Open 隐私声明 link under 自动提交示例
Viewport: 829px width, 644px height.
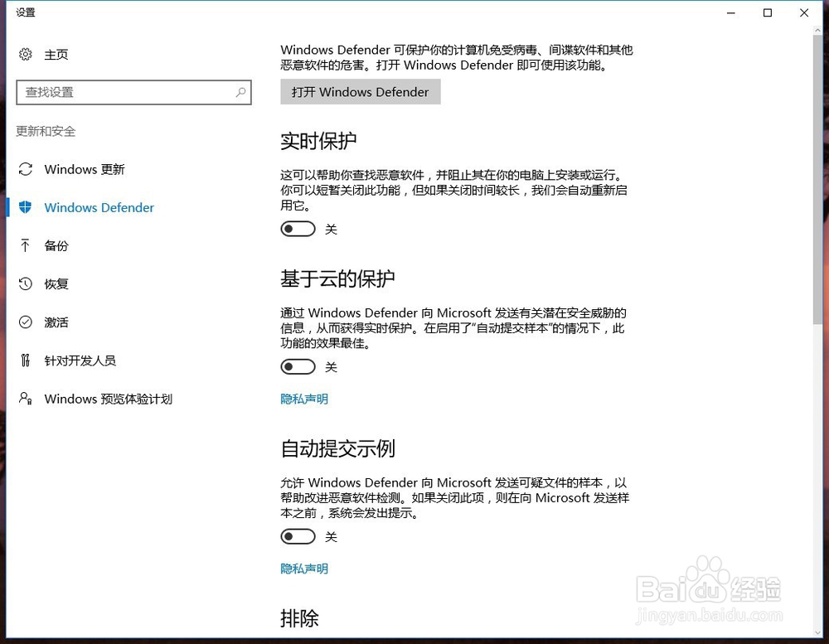(304, 569)
